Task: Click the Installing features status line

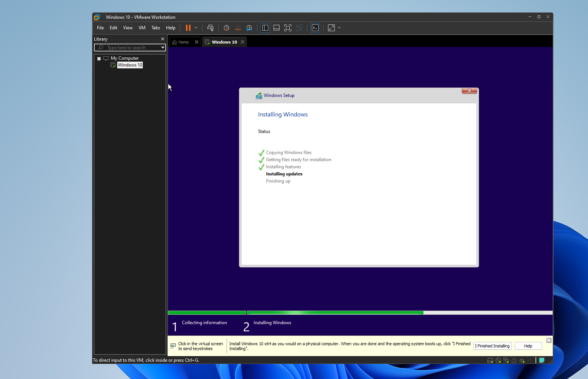Action: (283, 167)
